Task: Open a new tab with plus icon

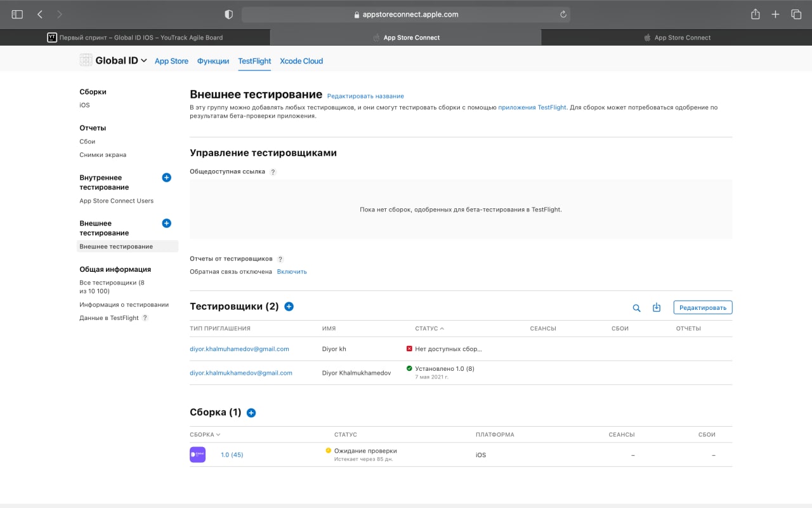Action: coord(775,14)
